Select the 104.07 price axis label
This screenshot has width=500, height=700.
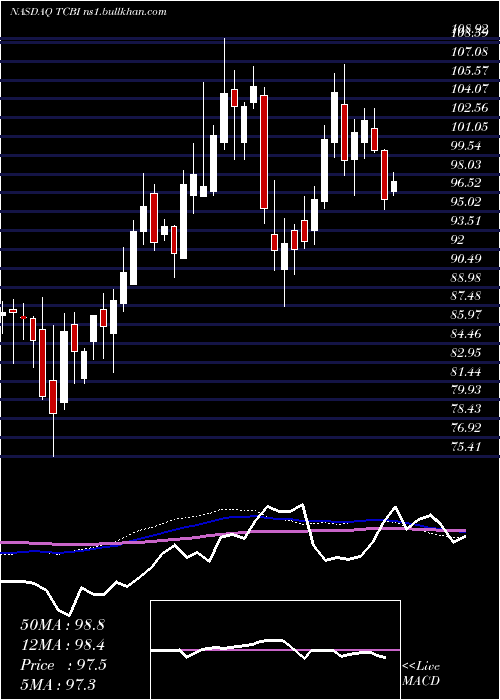pyautogui.click(x=469, y=90)
